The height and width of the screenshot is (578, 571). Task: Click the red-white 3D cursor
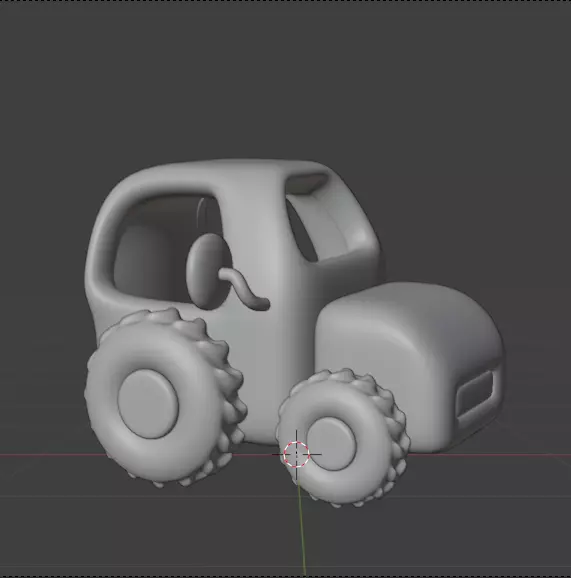296,455
